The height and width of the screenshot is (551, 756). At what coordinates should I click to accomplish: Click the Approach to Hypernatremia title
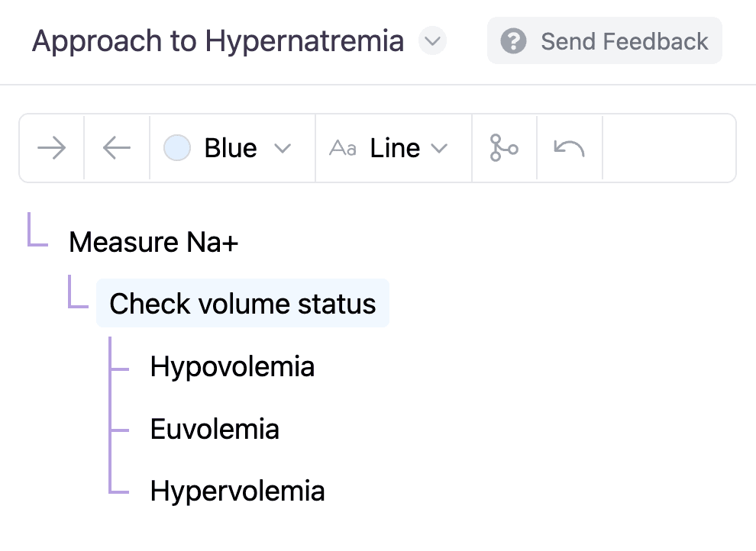pyautogui.click(x=218, y=41)
